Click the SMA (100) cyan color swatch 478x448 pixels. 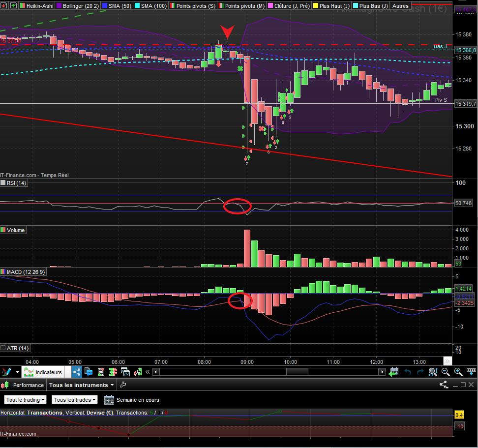137,5
